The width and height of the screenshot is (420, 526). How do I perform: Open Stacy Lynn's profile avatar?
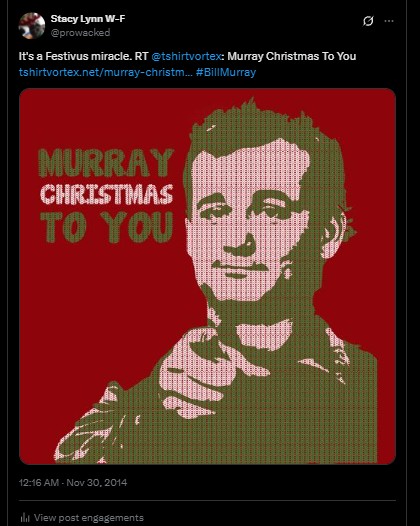tap(32, 26)
